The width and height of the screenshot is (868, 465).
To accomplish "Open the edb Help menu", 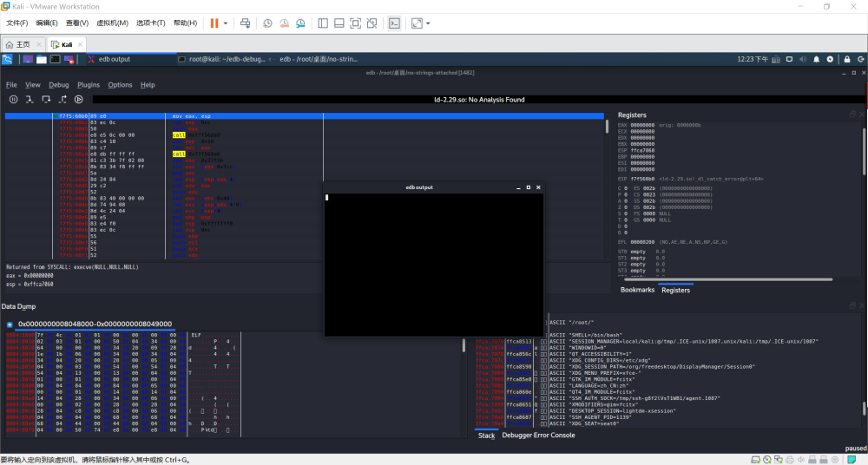I will (x=148, y=85).
